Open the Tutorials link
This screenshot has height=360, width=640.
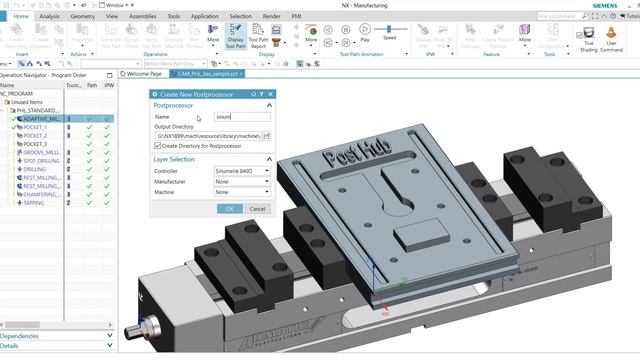tap(630, 16)
